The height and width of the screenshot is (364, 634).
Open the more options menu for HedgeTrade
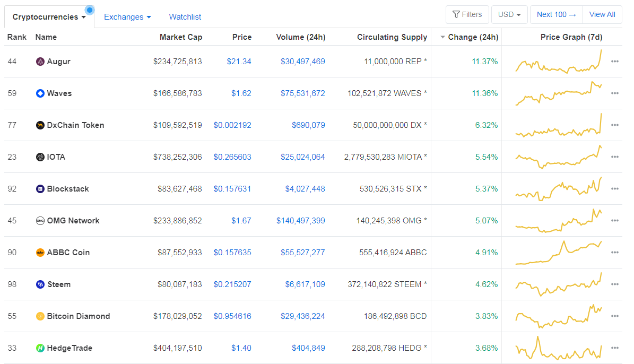[614, 348]
